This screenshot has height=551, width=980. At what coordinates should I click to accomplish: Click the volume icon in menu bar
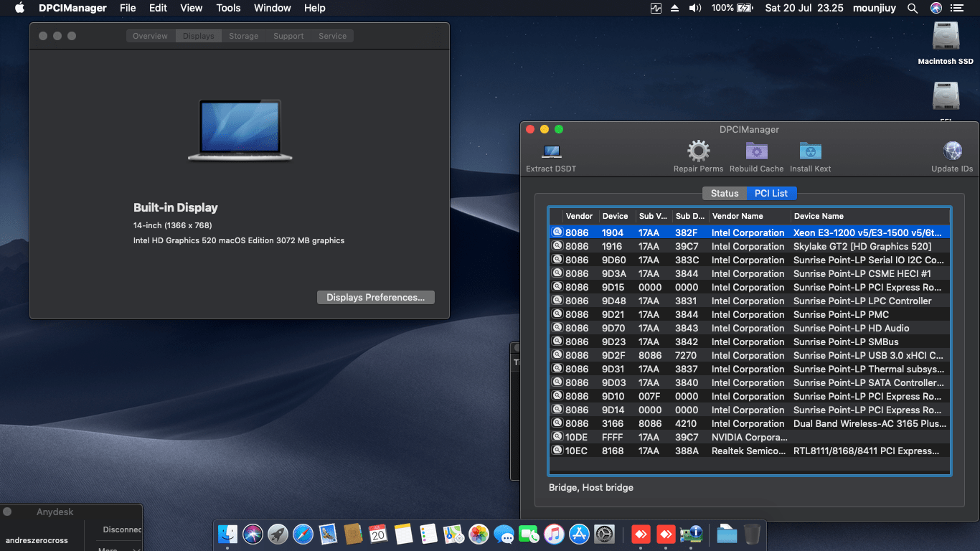tap(694, 8)
